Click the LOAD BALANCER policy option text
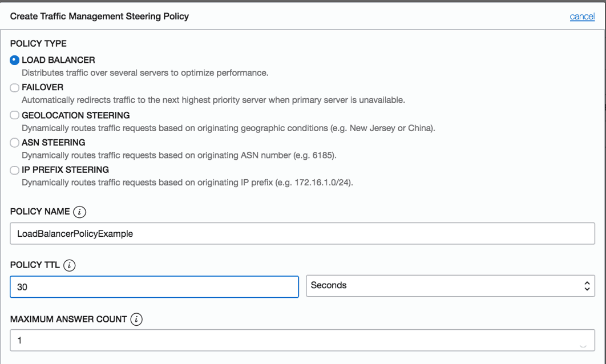The image size is (606, 364). pos(58,60)
